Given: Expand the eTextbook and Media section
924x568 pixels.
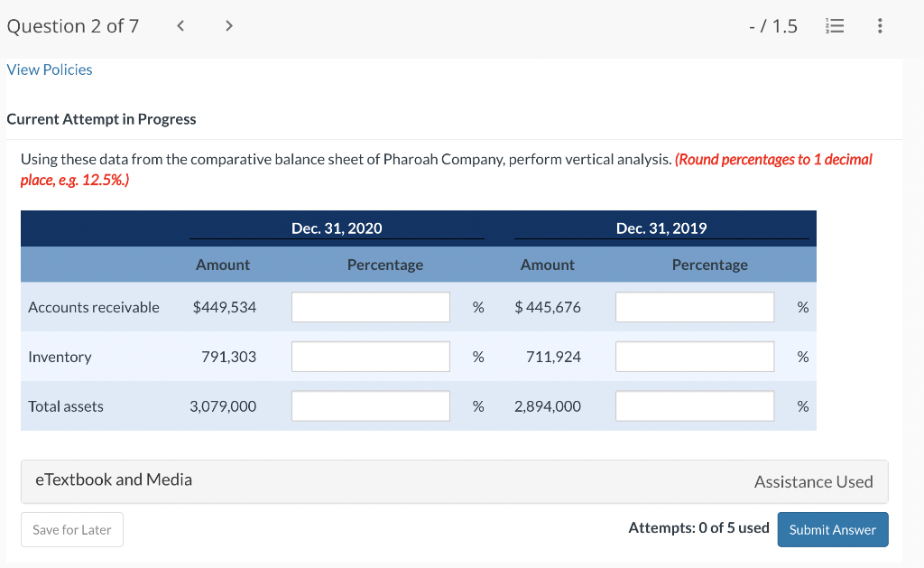Looking at the screenshot, I should click(114, 480).
